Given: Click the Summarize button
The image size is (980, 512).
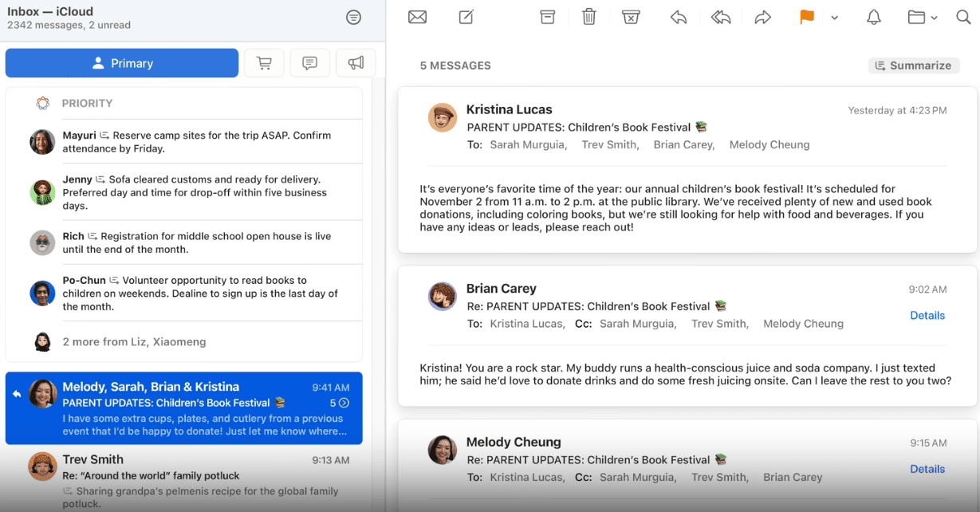Looking at the screenshot, I should (913, 65).
